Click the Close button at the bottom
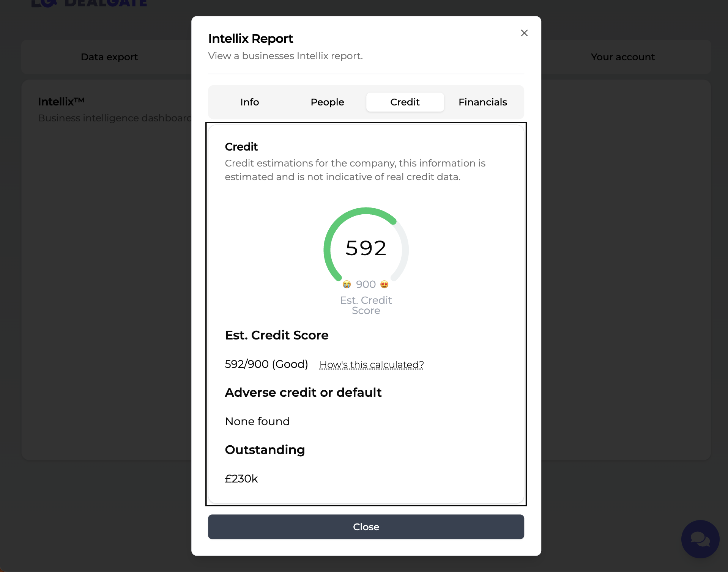 point(366,527)
